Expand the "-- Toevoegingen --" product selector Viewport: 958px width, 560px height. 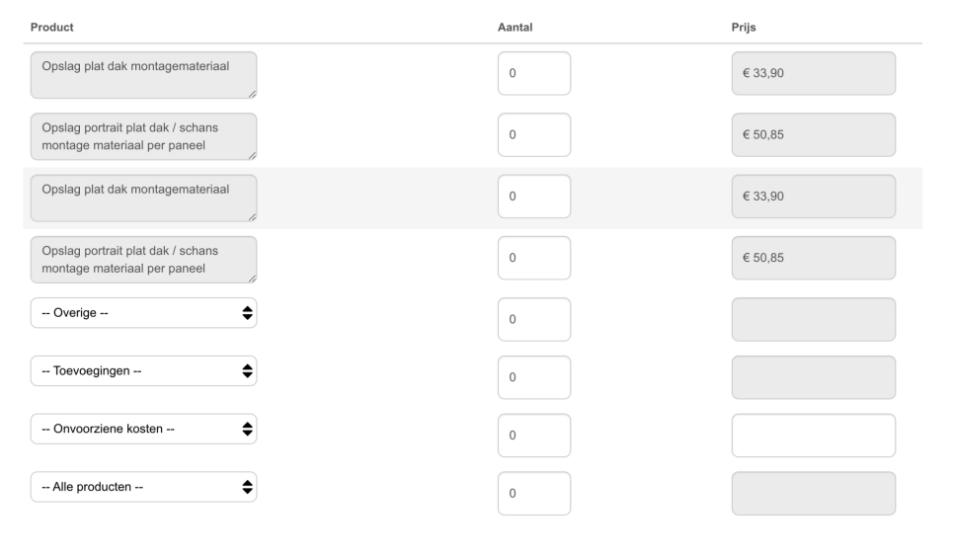click(x=143, y=371)
